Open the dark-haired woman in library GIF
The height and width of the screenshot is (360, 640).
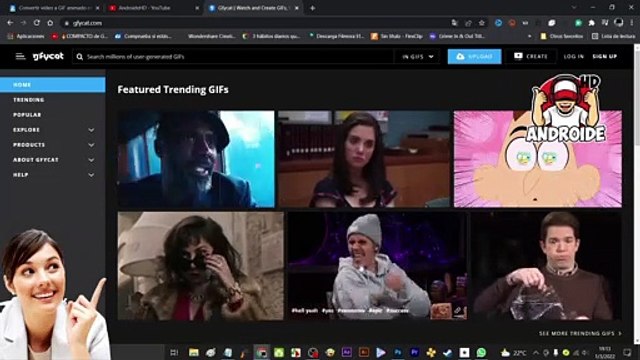364,159
